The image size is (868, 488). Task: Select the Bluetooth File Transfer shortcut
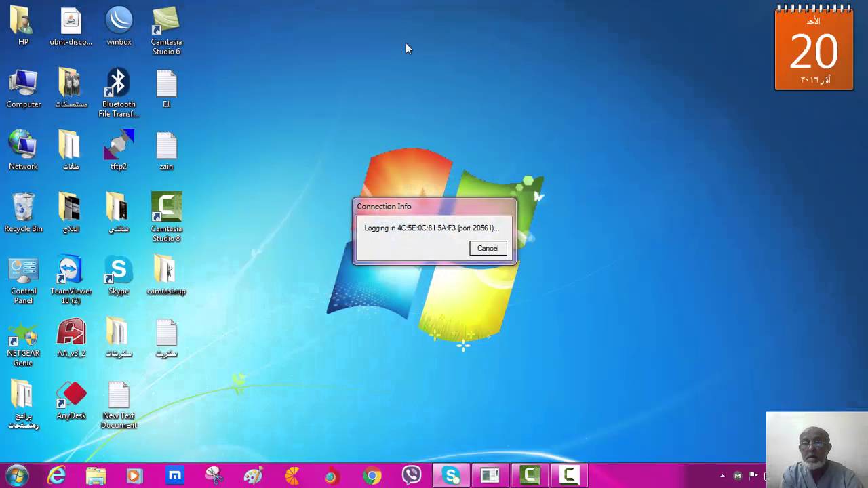coord(119,94)
